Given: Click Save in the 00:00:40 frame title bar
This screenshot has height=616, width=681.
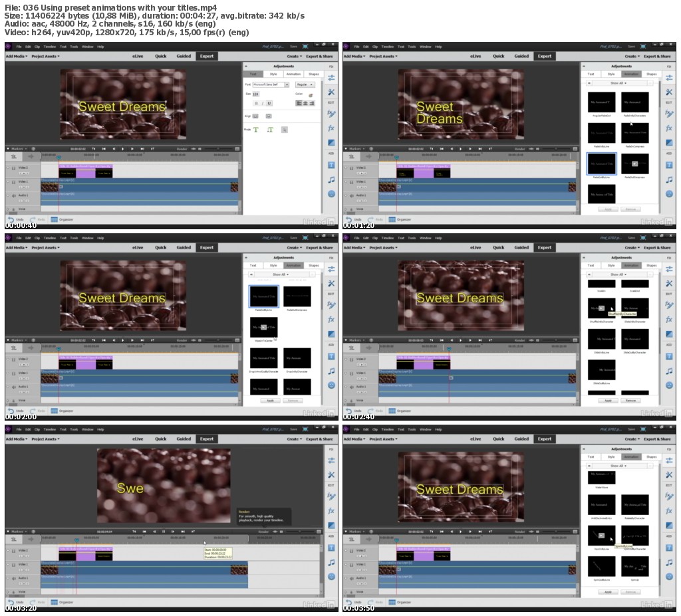Looking at the screenshot, I should pyautogui.click(x=293, y=47).
